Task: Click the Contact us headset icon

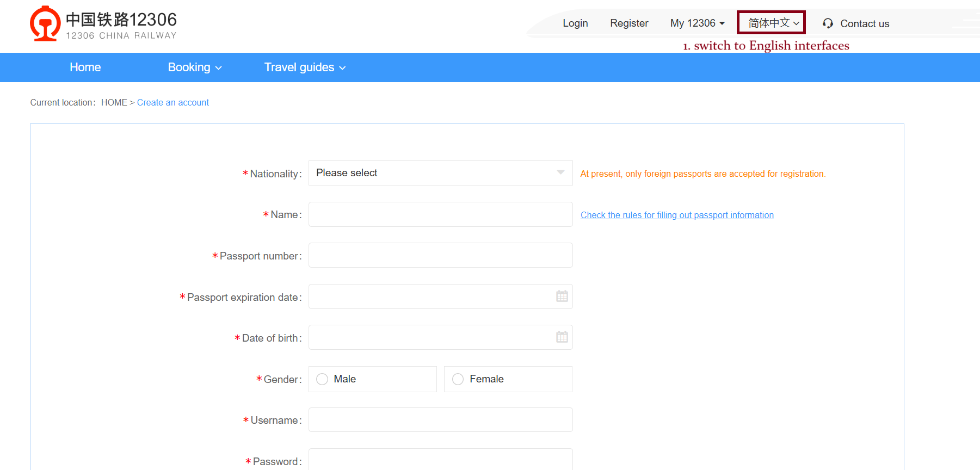Action: click(828, 23)
